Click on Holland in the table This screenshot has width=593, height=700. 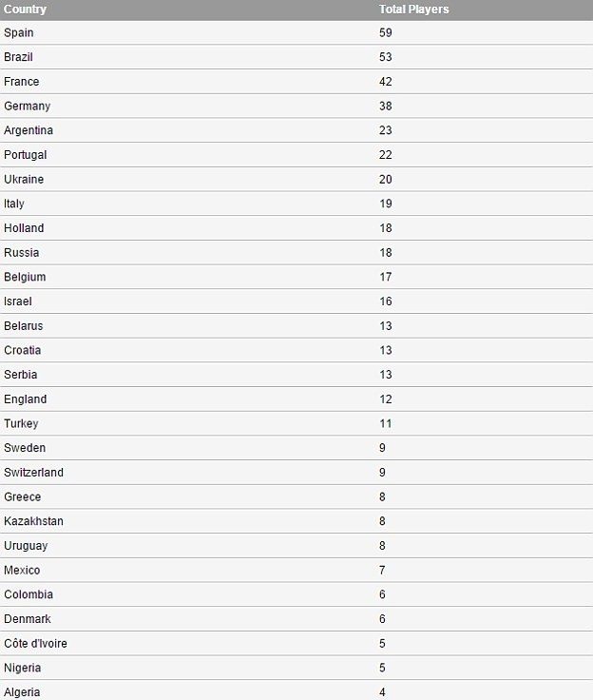[24, 228]
